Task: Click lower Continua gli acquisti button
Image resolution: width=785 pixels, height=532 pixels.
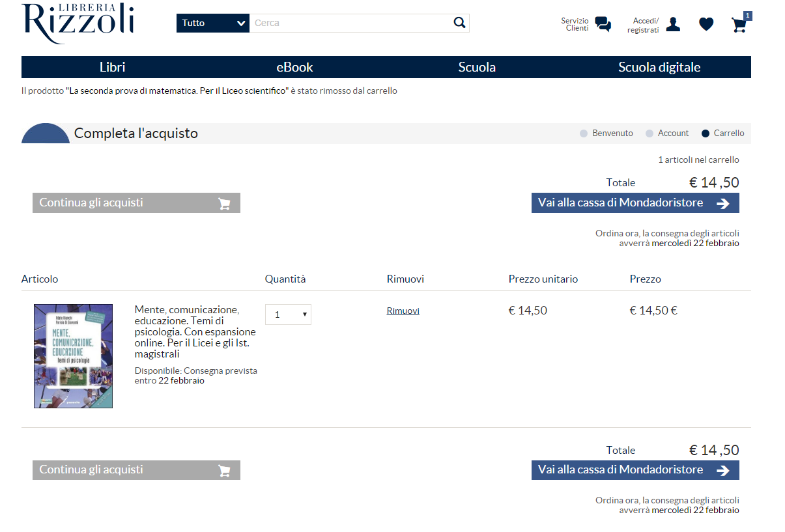Action: point(136,469)
